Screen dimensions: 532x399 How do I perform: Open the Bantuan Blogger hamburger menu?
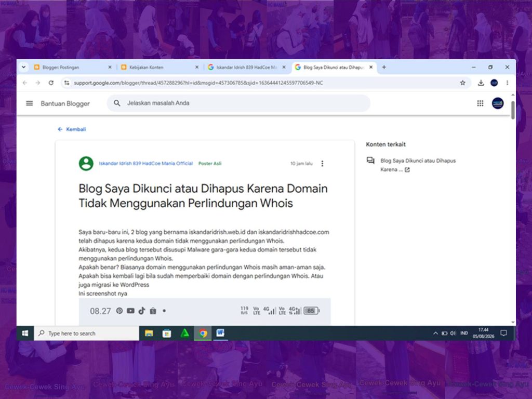(30, 103)
